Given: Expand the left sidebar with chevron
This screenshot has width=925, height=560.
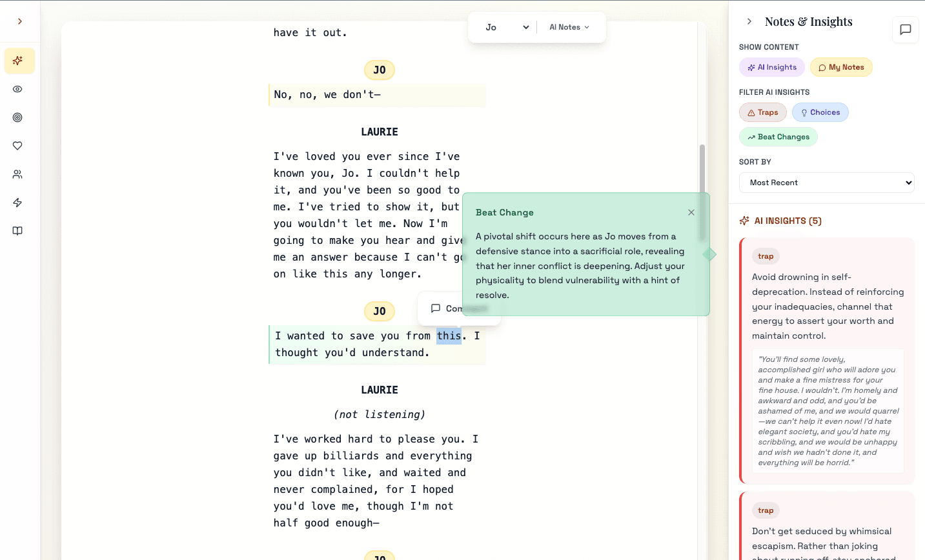Looking at the screenshot, I should (x=20, y=21).
